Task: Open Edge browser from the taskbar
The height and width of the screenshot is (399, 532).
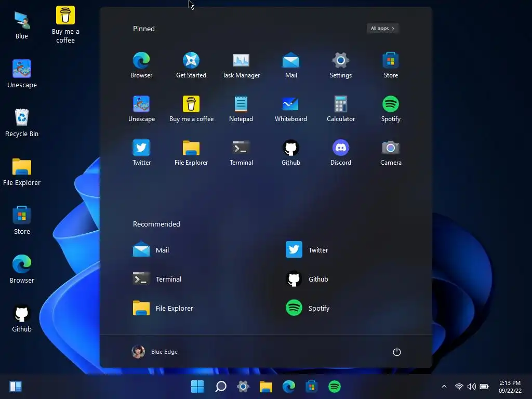Action: (x=289, y=387)
